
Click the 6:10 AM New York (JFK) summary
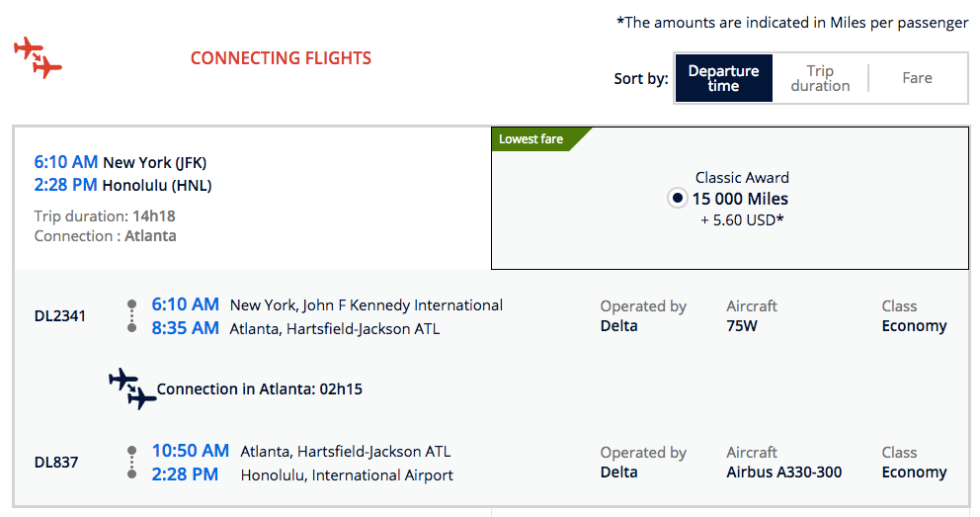pos(121,162)
